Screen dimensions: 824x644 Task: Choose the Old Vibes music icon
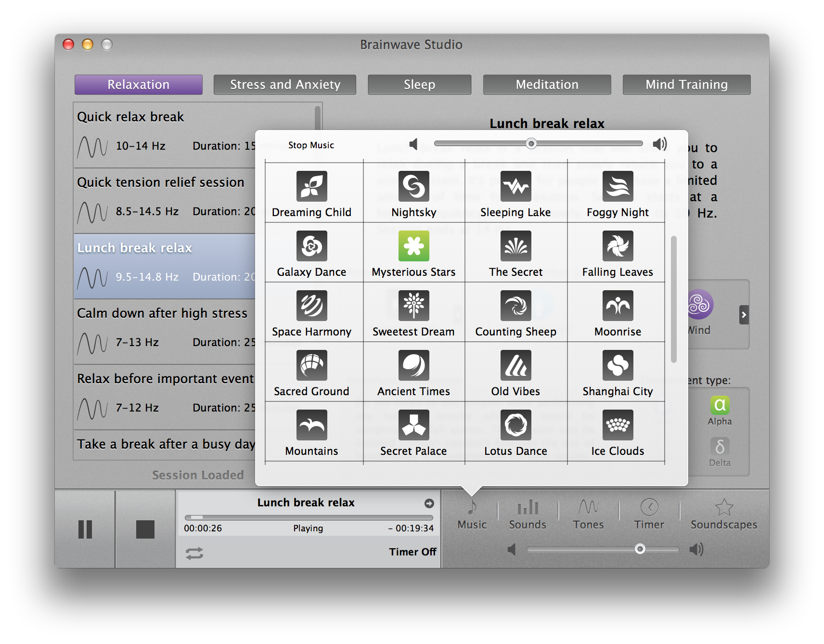point(515,365)
